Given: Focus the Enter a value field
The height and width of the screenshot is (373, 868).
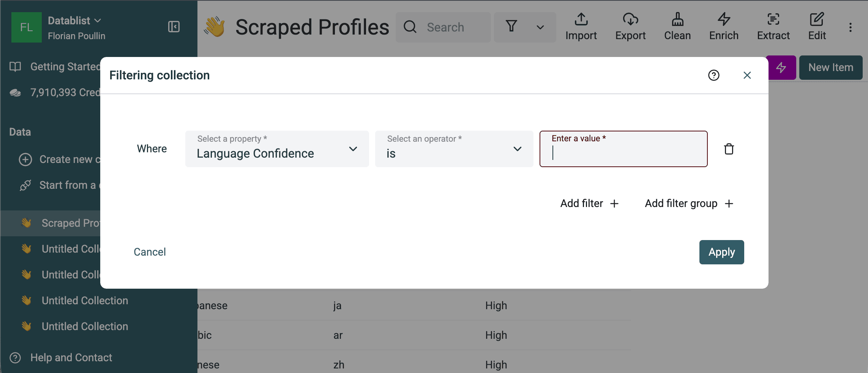Looking at the screenshot, I should [623, 149].
